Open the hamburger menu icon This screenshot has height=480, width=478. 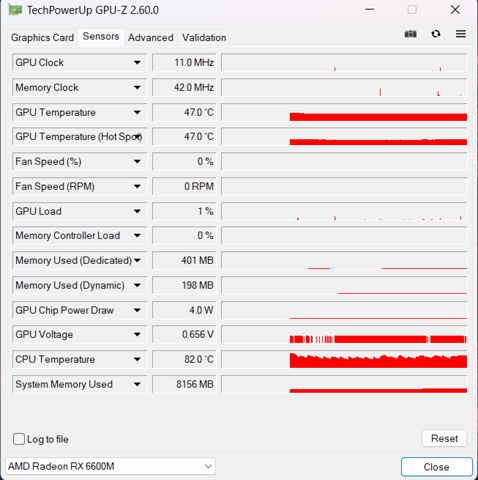click(x=461, y=34)
